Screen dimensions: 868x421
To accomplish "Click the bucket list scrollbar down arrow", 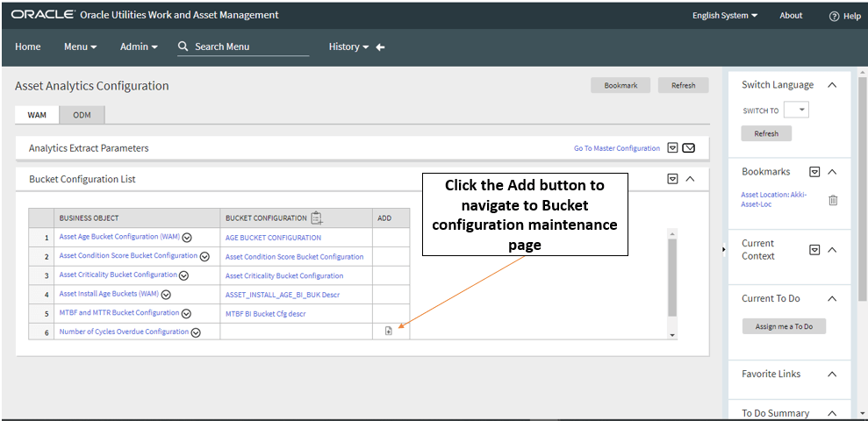I will 672,335.
